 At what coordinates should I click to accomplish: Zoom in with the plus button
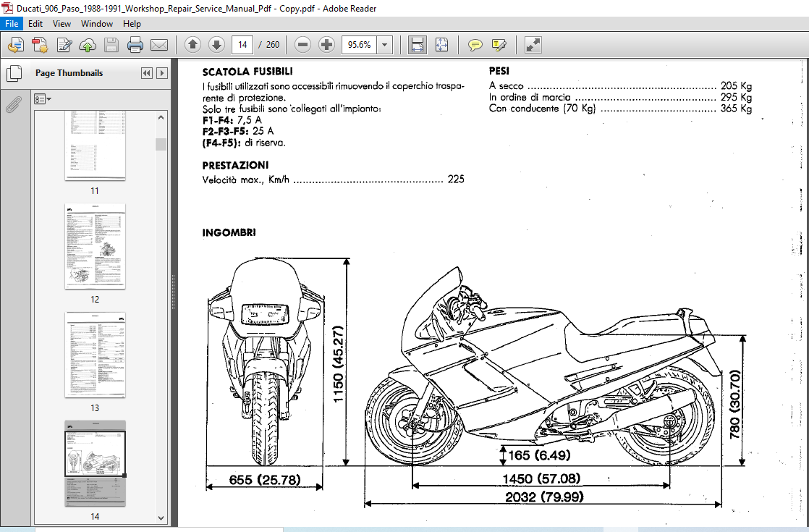[x=326, y=45]
